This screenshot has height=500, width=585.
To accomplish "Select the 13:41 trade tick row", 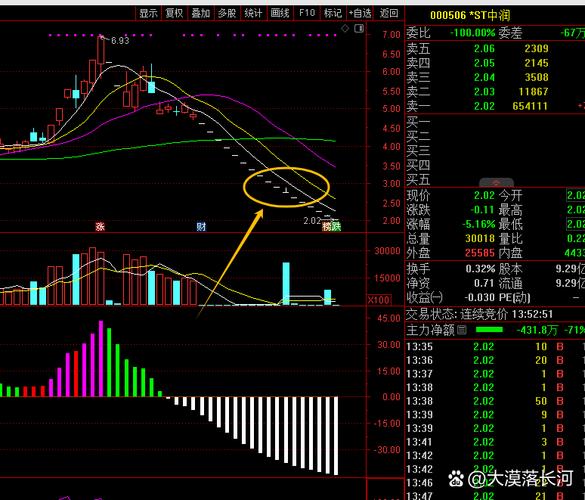I will (x=495, y=442).
